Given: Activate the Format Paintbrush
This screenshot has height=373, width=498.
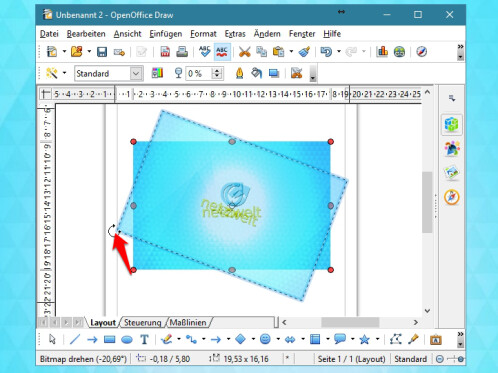Looking at the screenshot, I should [x=304, y=52].
